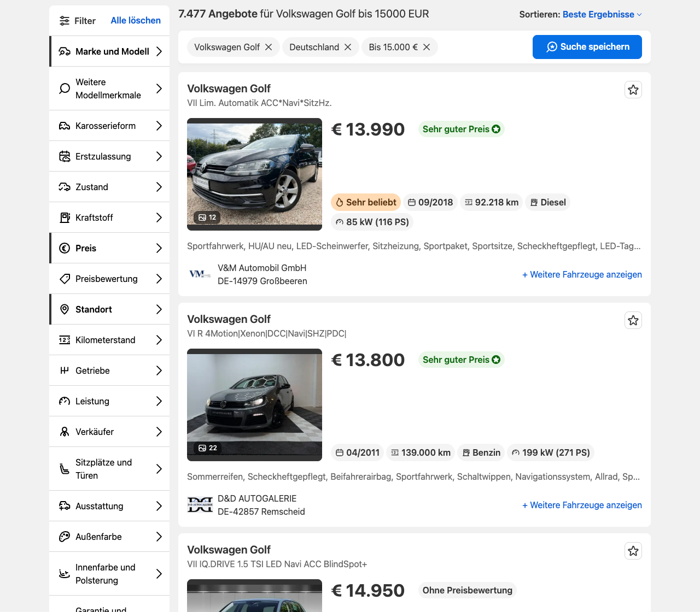This screenshot has height=612, width=700.
Task: Click the 199 kW (271 PS) power tag
Action: pyautogui.click(x=551, y=452)
